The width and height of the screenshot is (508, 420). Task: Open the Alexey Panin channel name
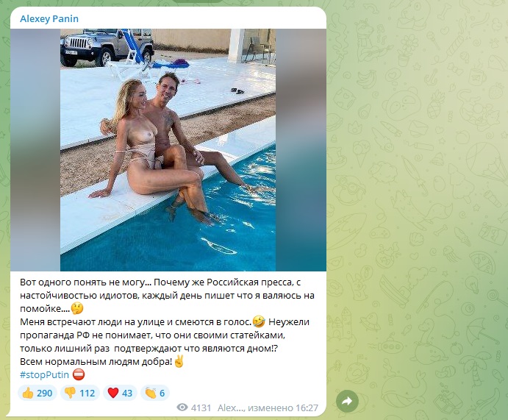49,19
